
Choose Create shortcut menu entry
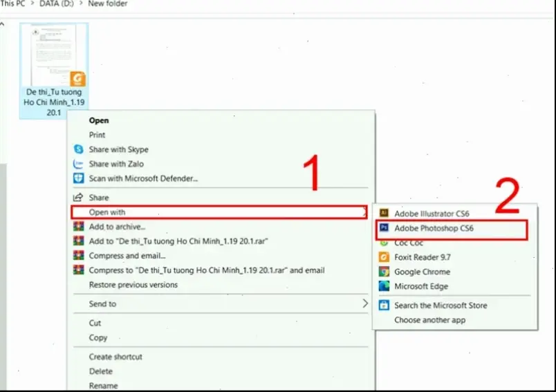point(115,357)
